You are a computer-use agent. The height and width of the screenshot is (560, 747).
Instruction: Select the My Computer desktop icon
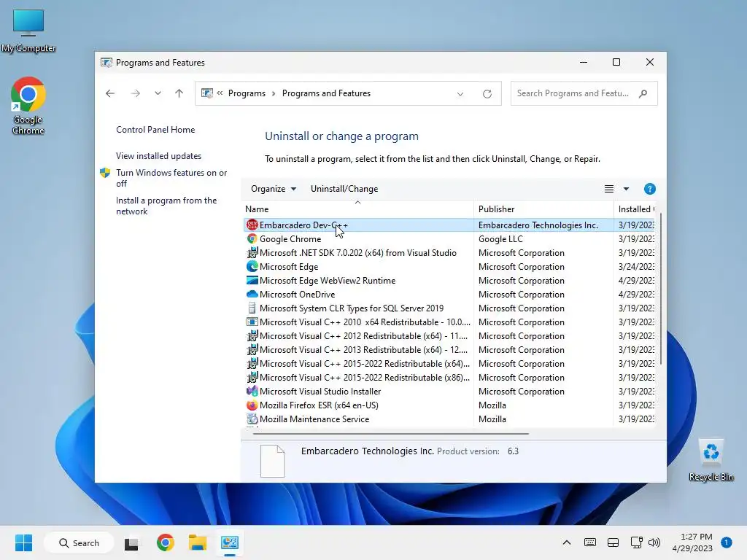point(28,31)
